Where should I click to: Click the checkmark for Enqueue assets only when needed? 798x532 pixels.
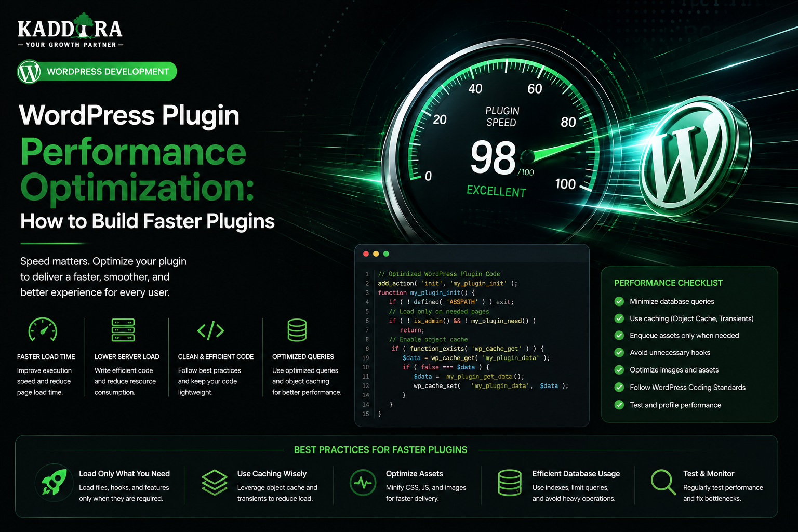coord(619,335)
